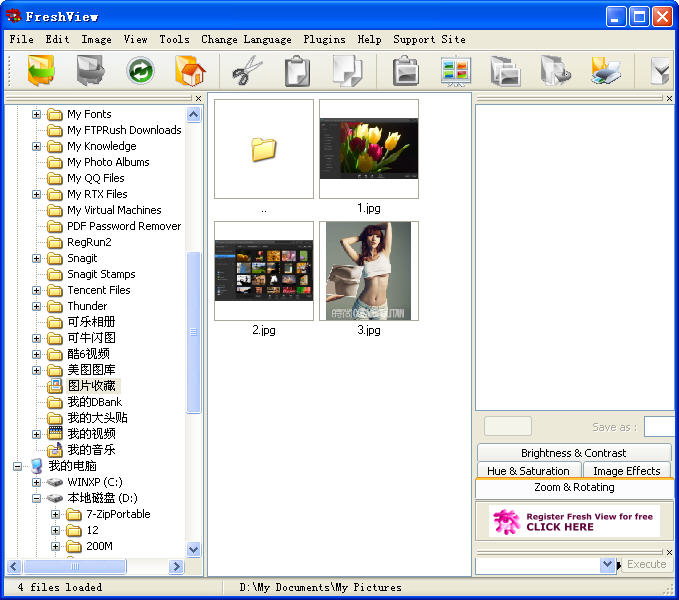Expand the My Fonts folder node

[x=37, y=114]
